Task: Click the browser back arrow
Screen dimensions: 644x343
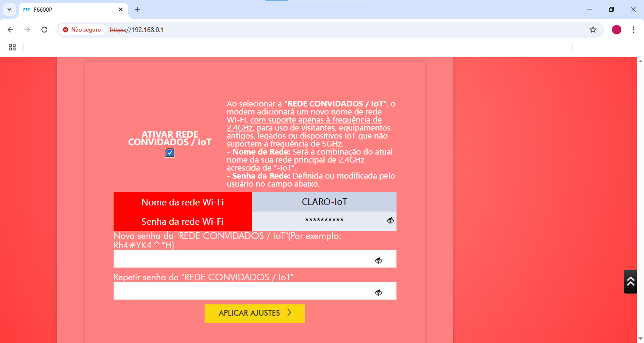Action: click(x=10, y=30)
